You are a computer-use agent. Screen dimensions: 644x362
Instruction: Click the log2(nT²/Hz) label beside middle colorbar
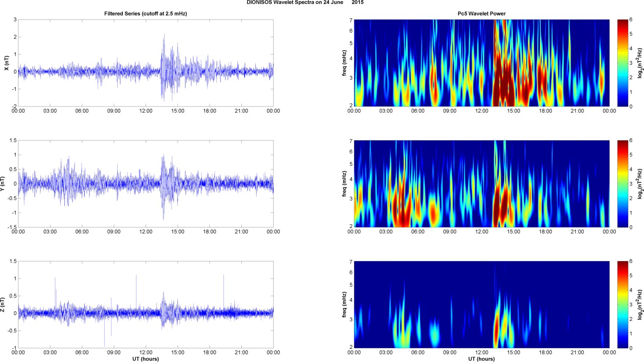pyautogui.click(x=640, y=184)
